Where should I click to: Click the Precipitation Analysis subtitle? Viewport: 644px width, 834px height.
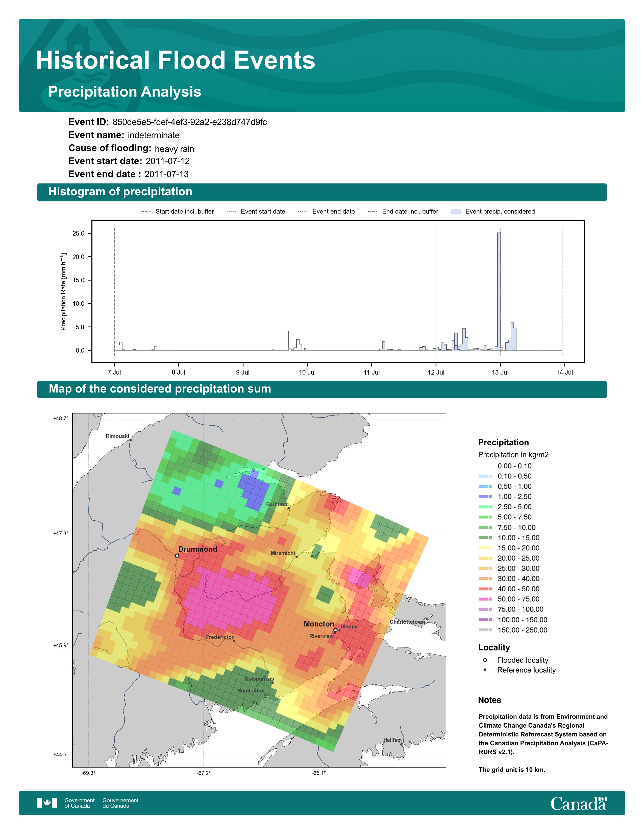pyautogui.click(x=125, y=92)
